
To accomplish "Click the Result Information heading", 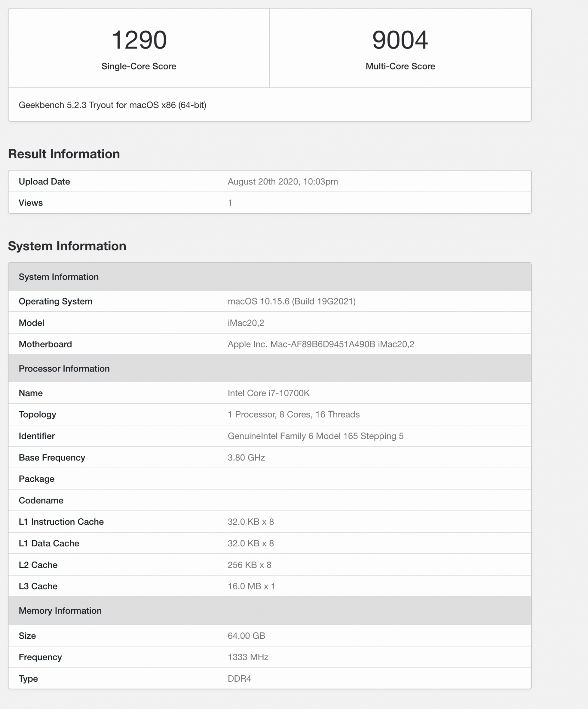I will 64,154.
